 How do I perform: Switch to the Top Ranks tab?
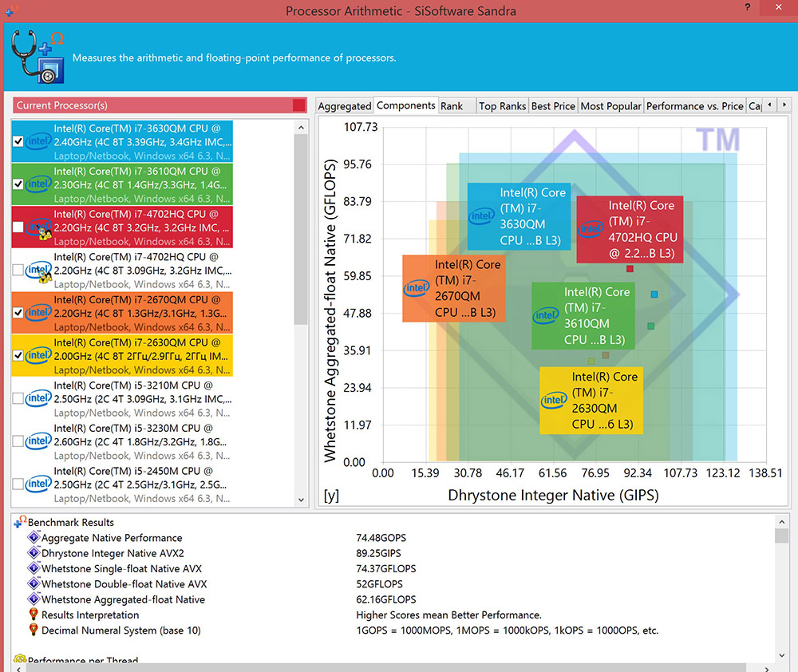502,106
